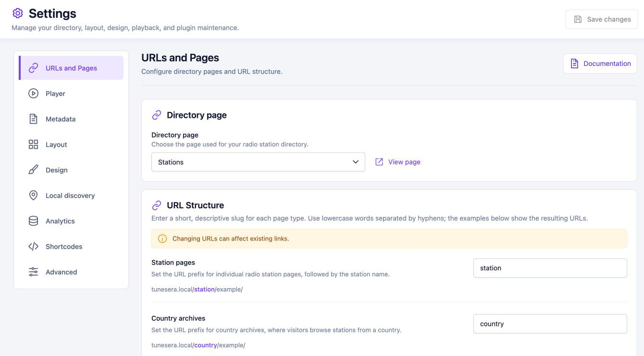Click the Settings gear icon in the header
Screen dimensions: 644x356
18,13
